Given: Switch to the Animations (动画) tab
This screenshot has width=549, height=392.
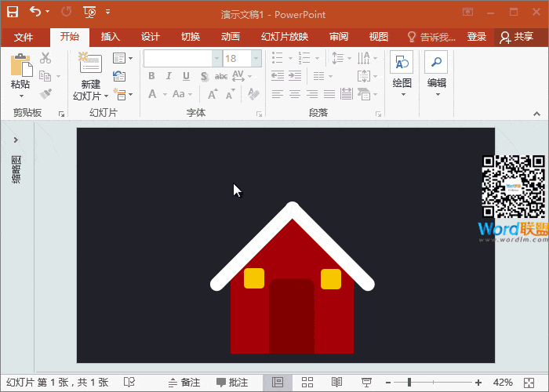Looking at the screenshot, I should coord(230,37).
